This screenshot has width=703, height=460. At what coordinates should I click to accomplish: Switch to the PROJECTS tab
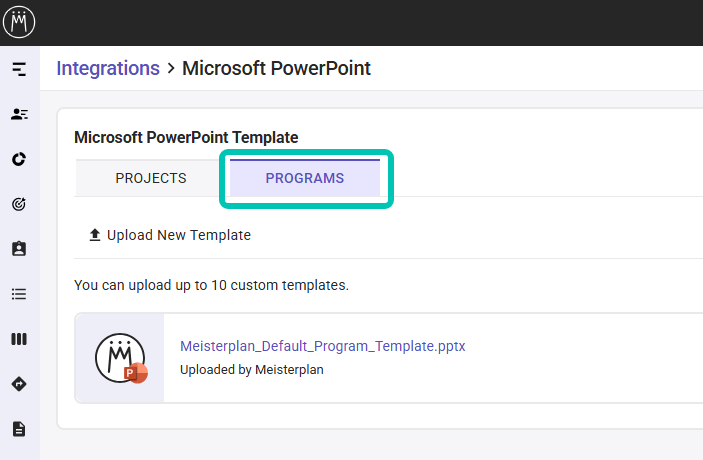[x=151, y=178]
